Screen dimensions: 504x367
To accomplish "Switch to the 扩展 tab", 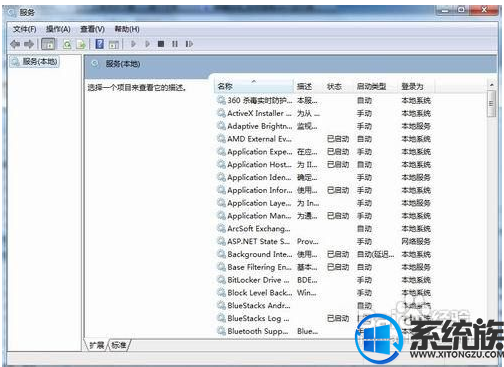I will click(x=97, y=345).
